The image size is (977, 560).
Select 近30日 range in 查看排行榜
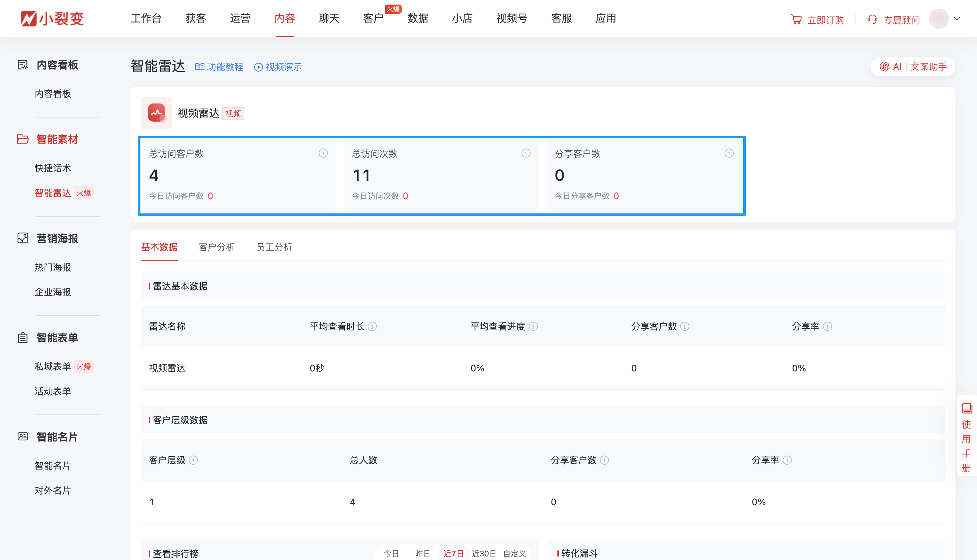click(484, 553)
